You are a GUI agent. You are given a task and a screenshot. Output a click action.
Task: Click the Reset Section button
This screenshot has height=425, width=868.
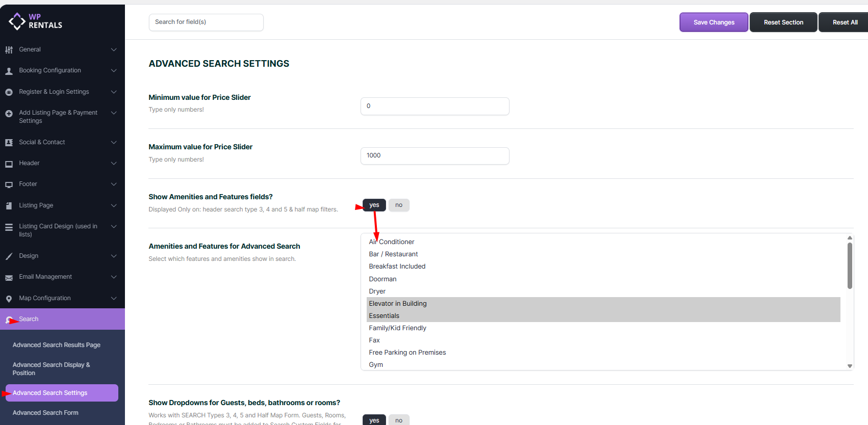coord(783,22)
